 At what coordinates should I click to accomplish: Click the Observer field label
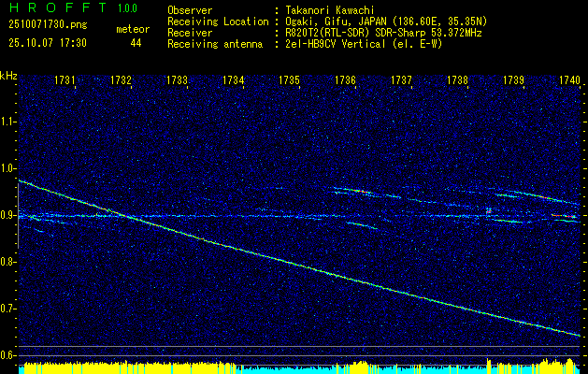click(x=190, y=10)
